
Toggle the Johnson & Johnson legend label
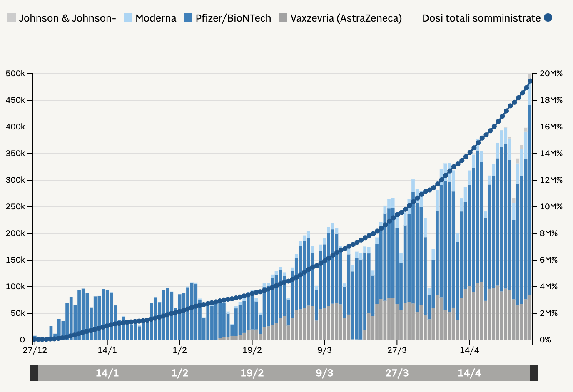point(67,18)
